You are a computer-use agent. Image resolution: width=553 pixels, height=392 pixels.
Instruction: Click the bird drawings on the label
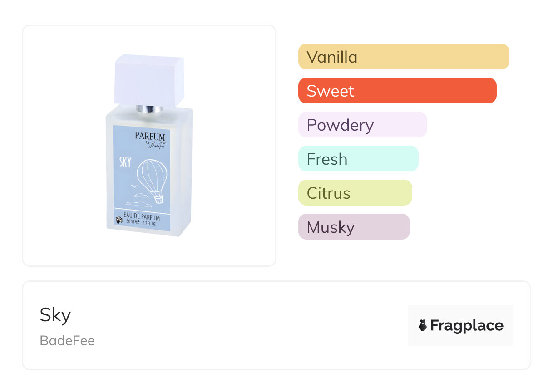pyautogui.click(x=133, y=185)
